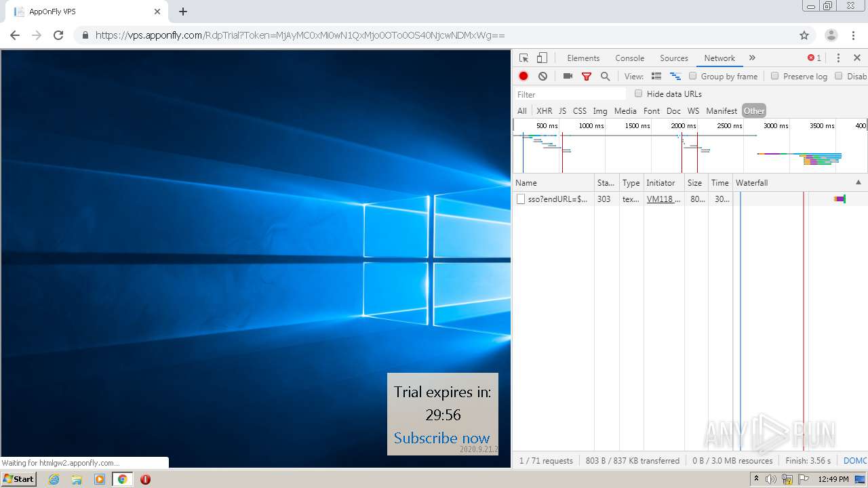
Task: Filter requests by JS
Action: pos(562,111)
